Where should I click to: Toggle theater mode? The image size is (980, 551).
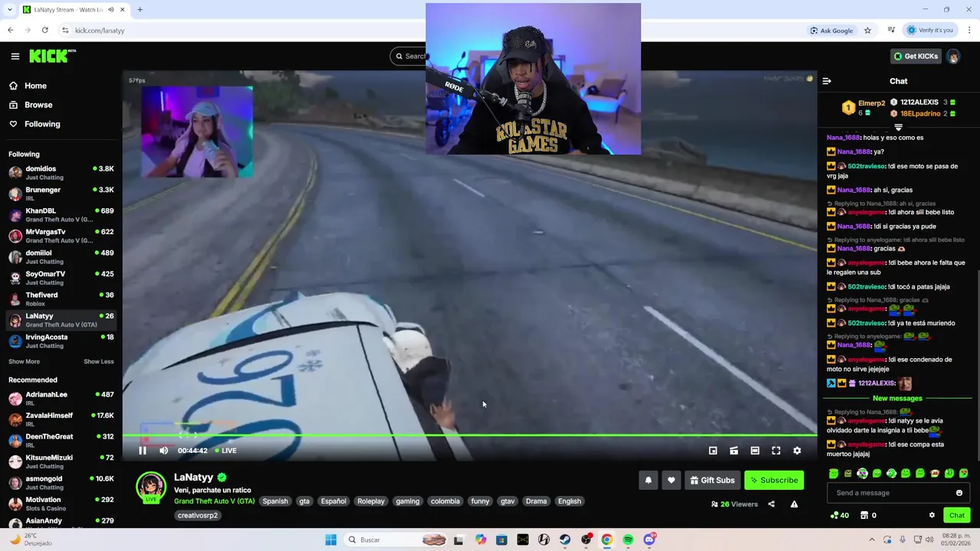(755, 451)
